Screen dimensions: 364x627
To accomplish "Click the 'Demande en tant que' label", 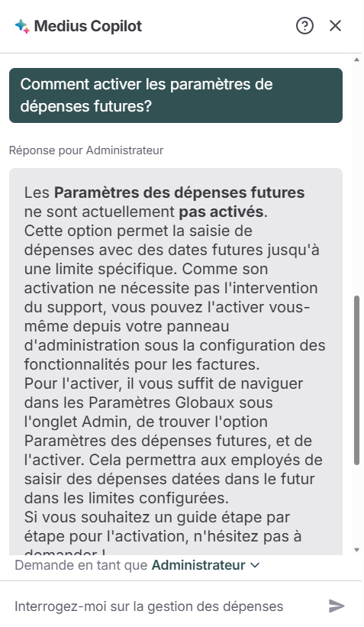I will (82, 565).
